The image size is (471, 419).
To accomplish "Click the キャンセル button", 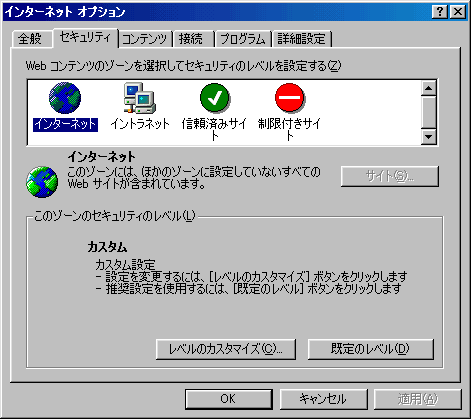I will (x=323, y=399).
